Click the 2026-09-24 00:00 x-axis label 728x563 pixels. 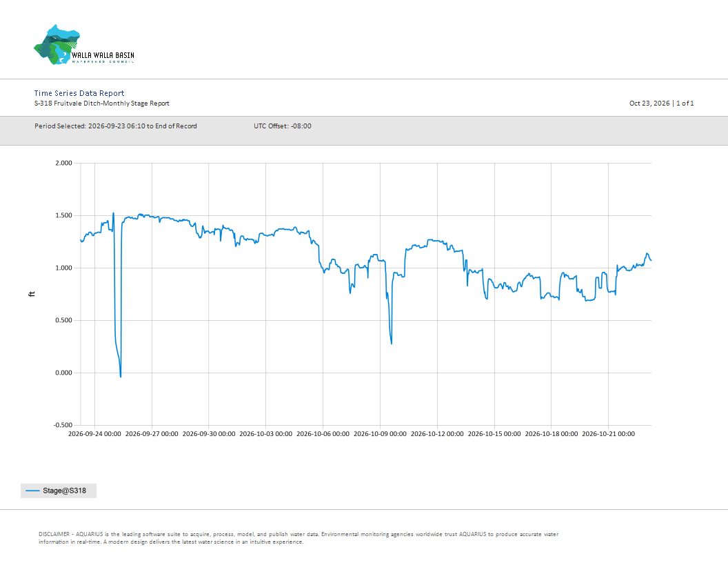pyautogui.click(x=94, y=434)
